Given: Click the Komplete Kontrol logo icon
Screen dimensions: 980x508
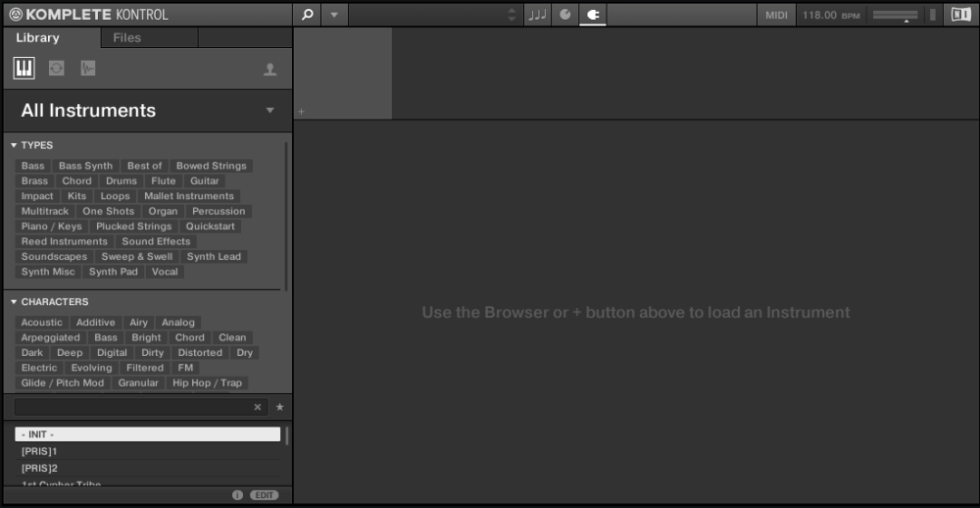Looking at the screenshot, I should point(17,15).
